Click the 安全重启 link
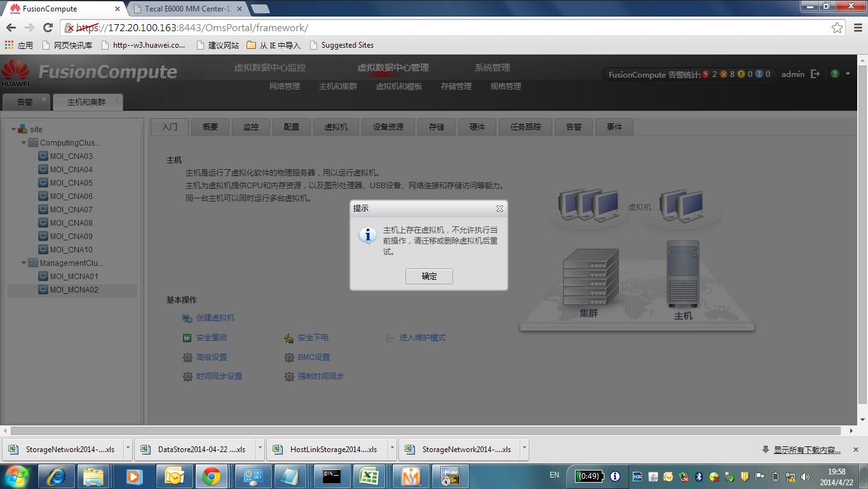The height and width of the screenshot is (489, 868). (x=212, y=338)
